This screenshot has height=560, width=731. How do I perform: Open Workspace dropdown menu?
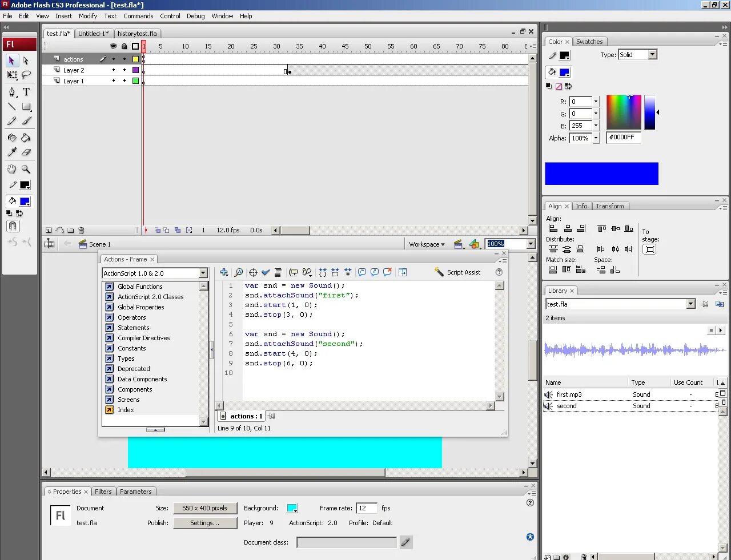tap(427, 244)
